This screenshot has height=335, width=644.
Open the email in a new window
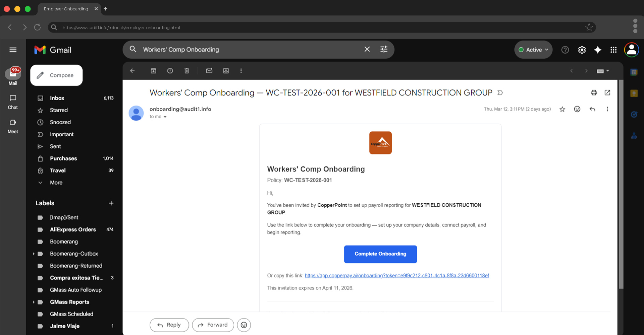[608, 93]
